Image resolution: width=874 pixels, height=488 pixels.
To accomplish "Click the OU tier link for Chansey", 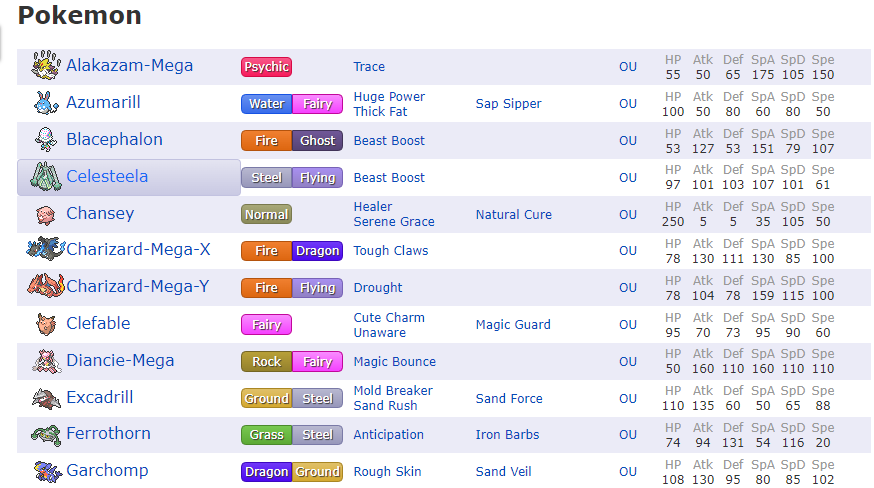I will tap(627, 214).
